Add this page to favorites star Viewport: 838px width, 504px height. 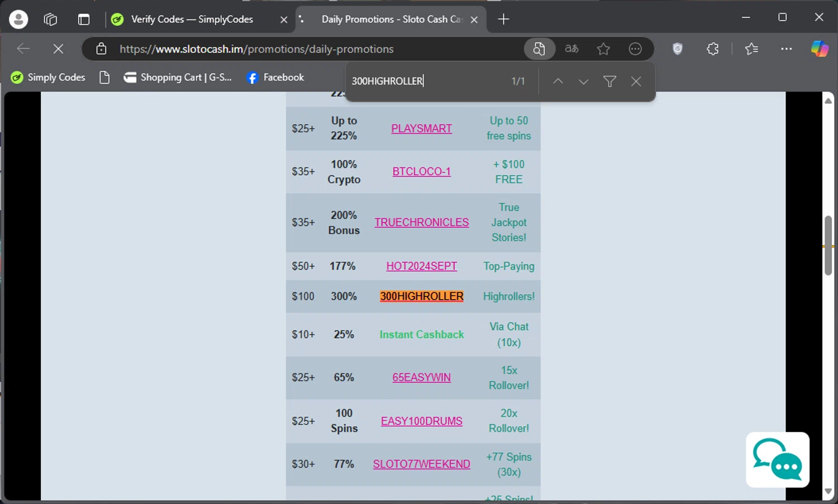[603, 49]
